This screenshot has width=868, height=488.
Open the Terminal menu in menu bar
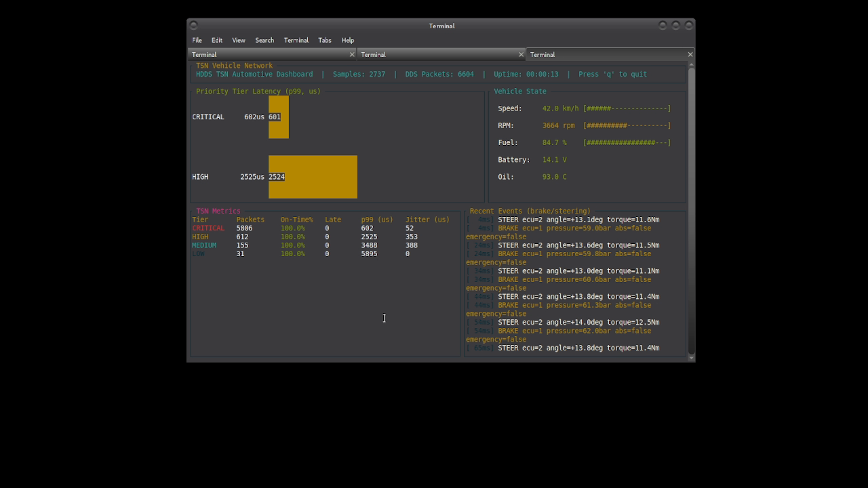pos(296,40)
